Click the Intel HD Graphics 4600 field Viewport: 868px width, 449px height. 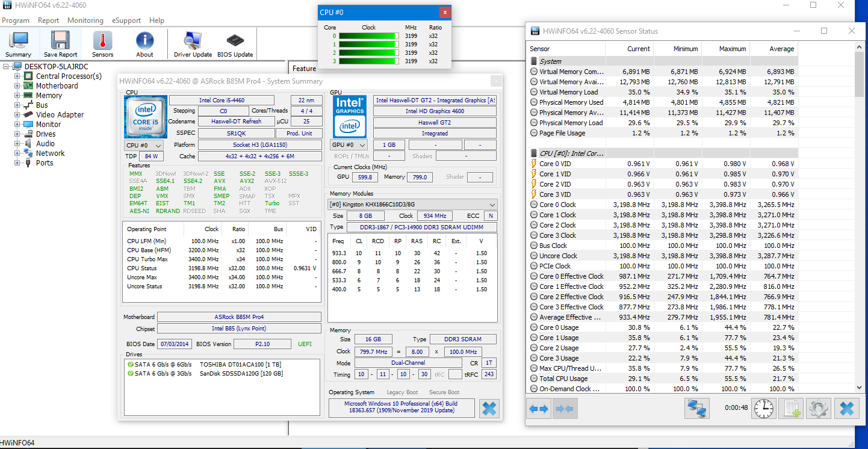pyautogui.click(x=435, y=111)
